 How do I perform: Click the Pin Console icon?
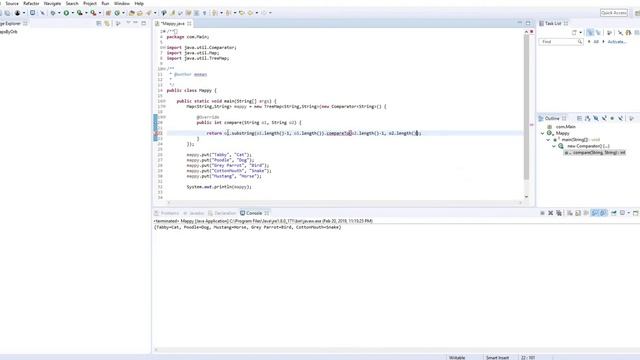pyautogui.click(x=613, y=213)
